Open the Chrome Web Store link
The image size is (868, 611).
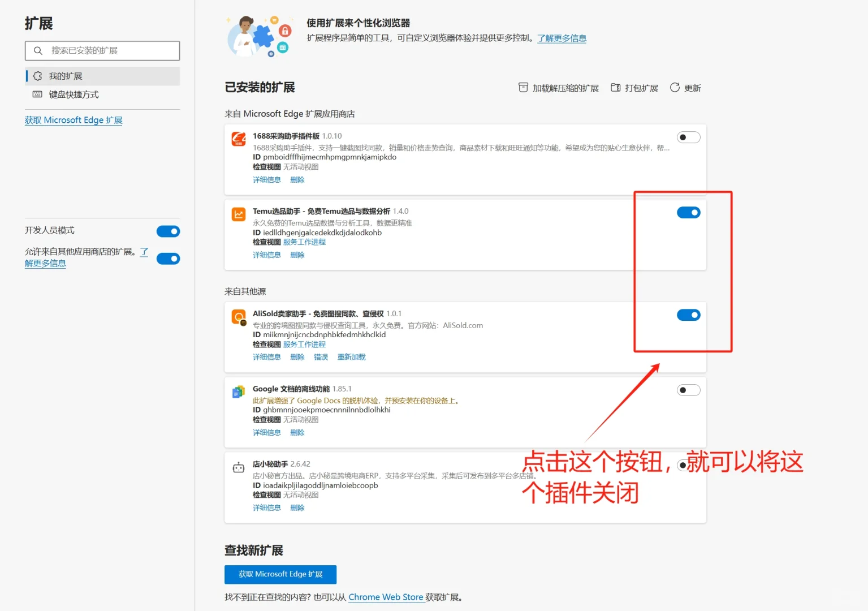[386, 597]
